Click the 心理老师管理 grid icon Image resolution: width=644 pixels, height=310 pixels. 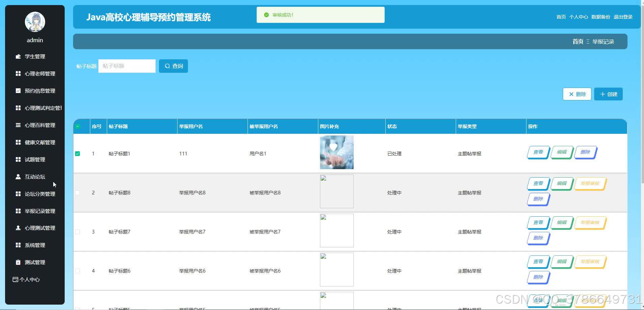pyautogui.click(x=18, y=73)
